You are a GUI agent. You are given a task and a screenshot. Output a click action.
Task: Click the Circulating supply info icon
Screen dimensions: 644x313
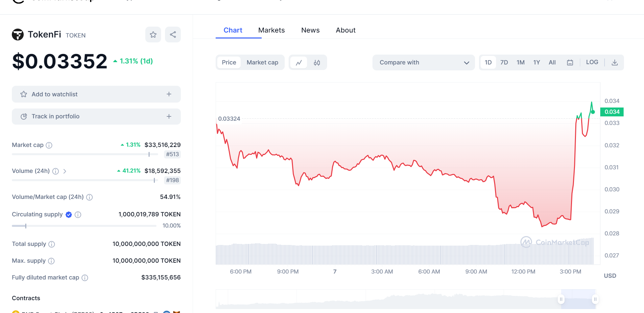tap(78, 215)
